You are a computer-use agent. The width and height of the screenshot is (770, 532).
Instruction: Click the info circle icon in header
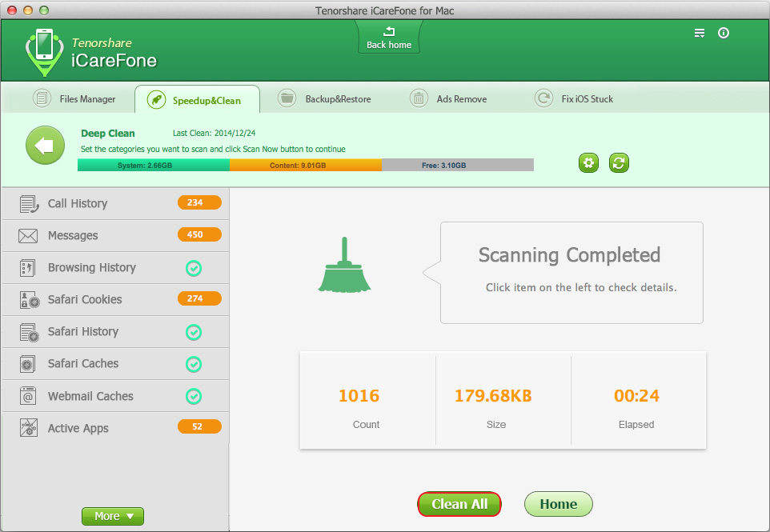(724, 33)
